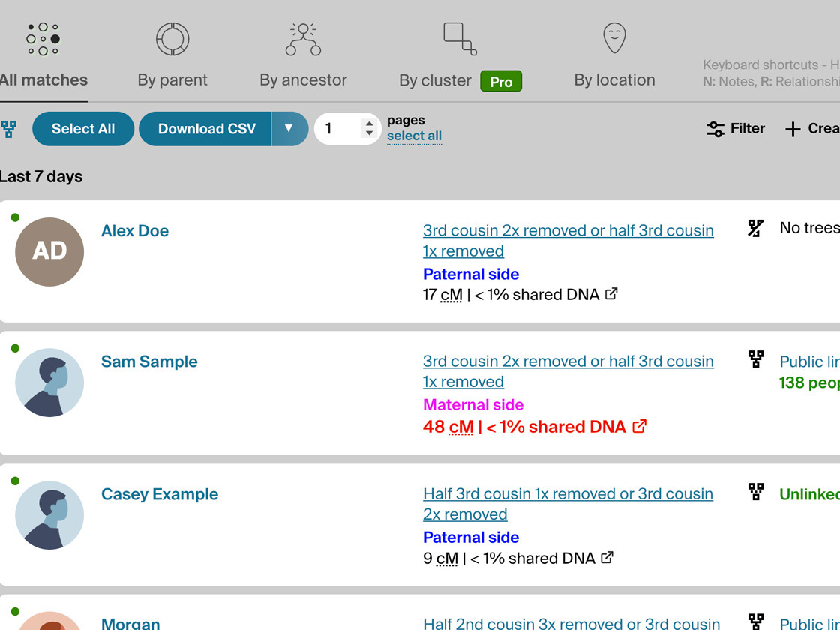This screenshot has height=630, width=840.
Task: Click the unlinked tree icon in Casey Example row
Action: click(756, 491)
